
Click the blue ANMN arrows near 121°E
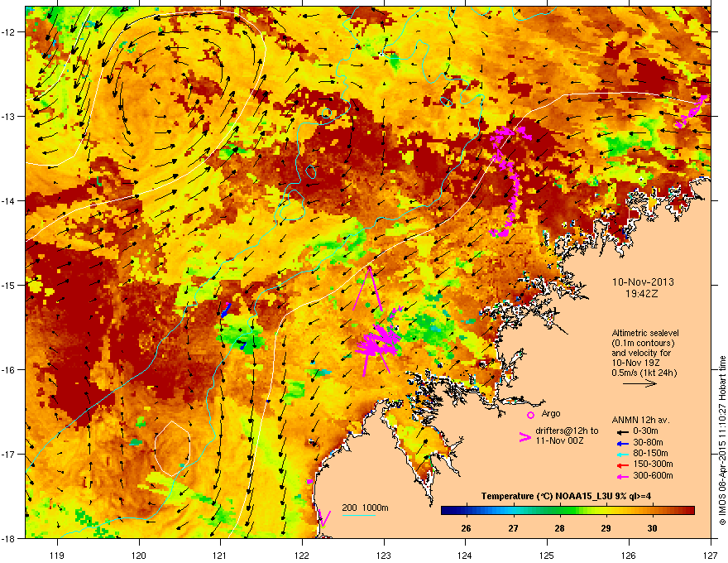pyautogui.click(x=226, y=310)
